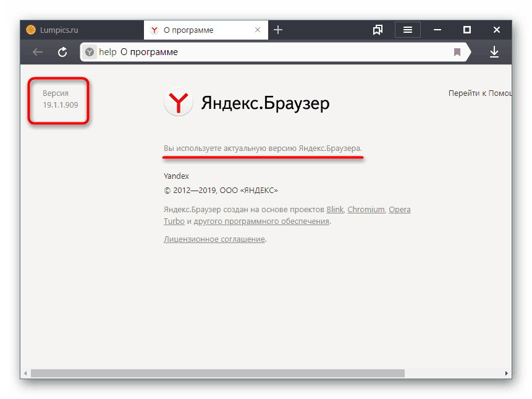
Task: Open a new tab with plus button
Action: 278,30
